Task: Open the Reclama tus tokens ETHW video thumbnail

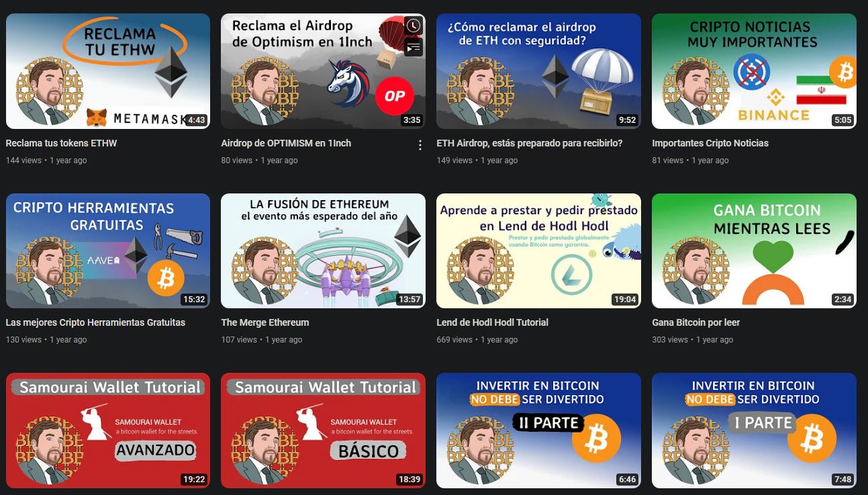Action: click(x=108, y=71)
